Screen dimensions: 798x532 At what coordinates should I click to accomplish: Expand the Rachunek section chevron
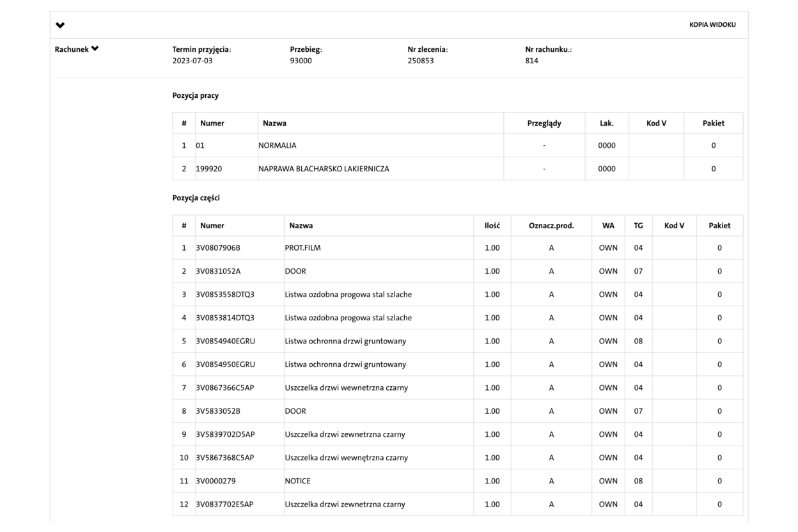[x=95, y=49]
